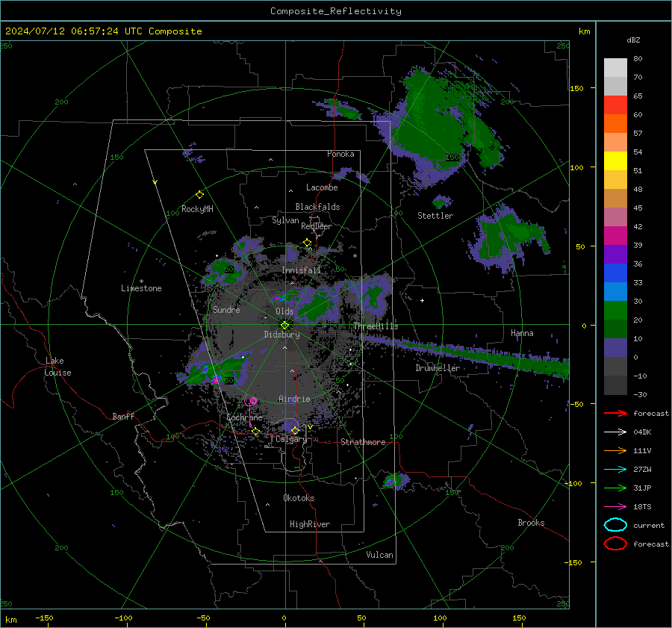Select the green 30 dBZ color band
This screenshot has width=672, height=628.
click(615, 310)
